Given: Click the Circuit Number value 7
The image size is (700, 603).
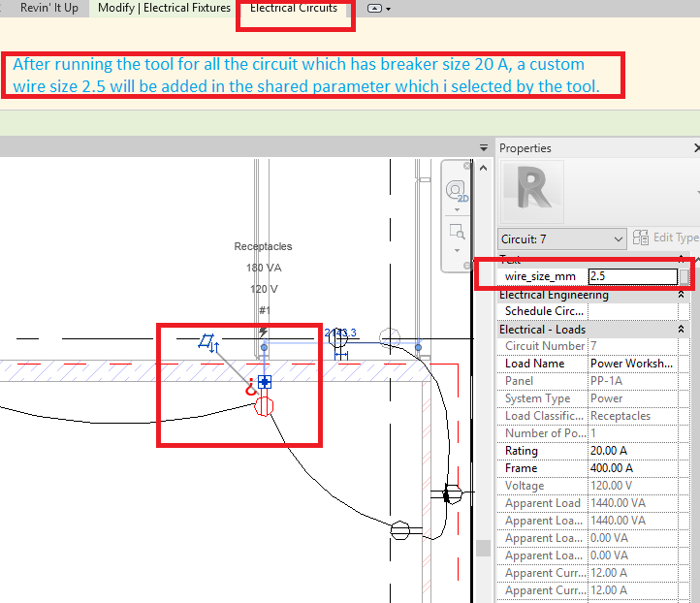Looking at the screenshot, I should click(x=632, y=346).
